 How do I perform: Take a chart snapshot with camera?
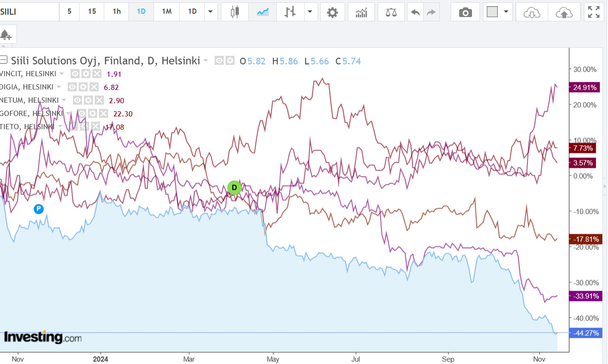point(465,12)
